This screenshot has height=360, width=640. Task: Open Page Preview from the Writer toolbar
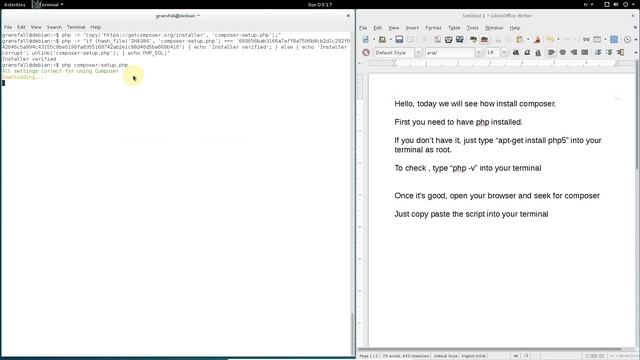460,40
